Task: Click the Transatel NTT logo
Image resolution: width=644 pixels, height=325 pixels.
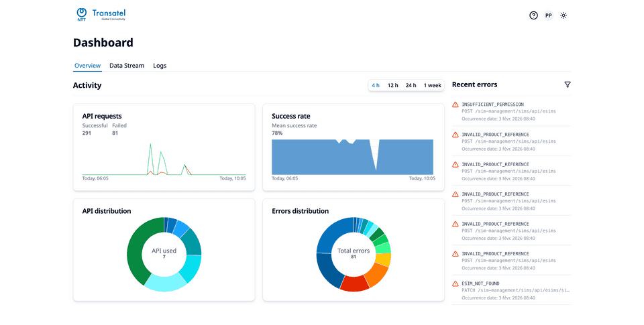Action: tap(101, 15)
